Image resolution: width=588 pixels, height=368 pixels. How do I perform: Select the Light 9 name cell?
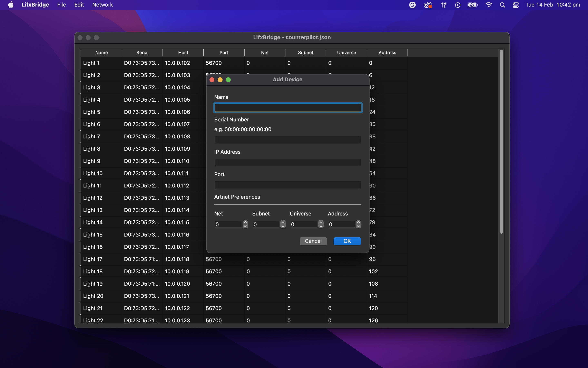tap(101, 161)
